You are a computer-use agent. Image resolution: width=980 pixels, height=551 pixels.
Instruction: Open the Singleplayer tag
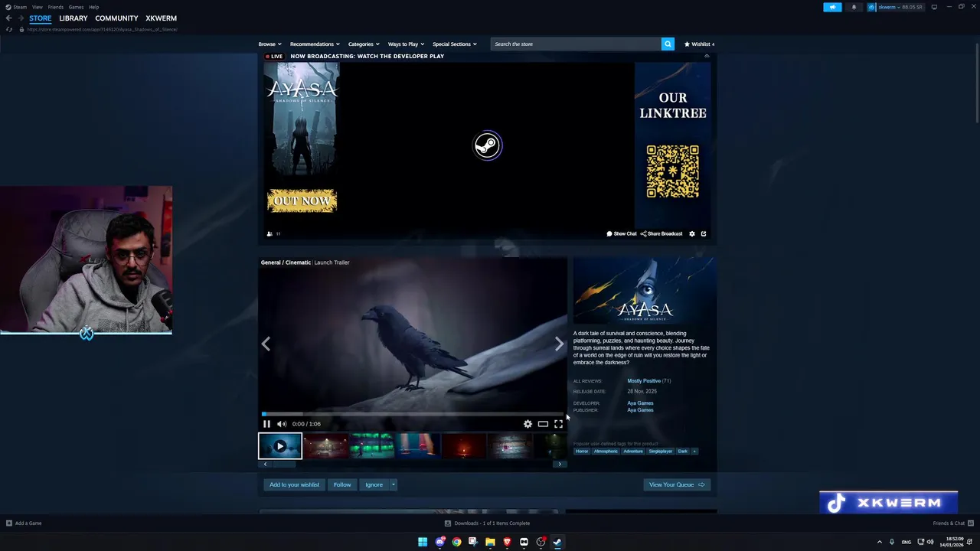click(661, 452)
